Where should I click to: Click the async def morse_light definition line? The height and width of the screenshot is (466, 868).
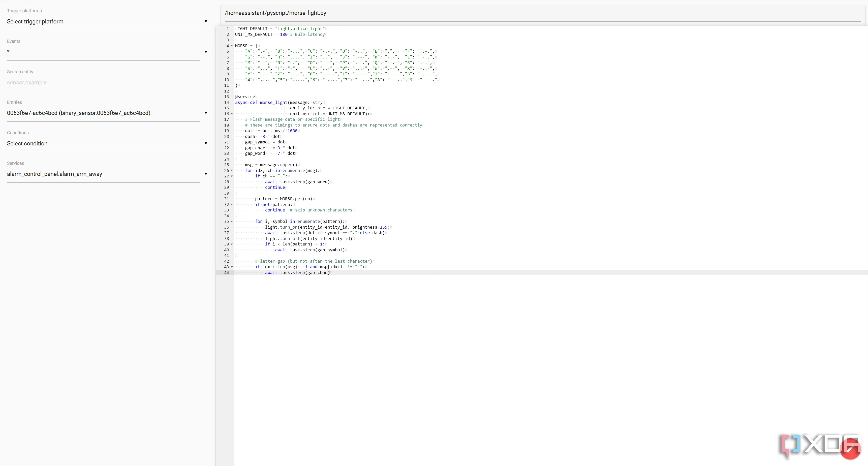(x=278, y=102)
